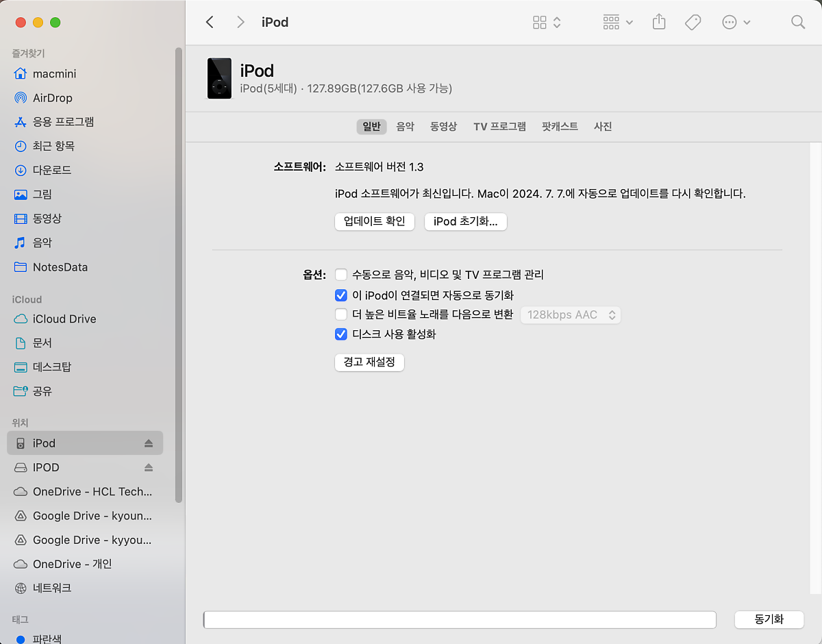This screenshot has width=822, height=644.
Task: Select the IPOD disk in sidebar
Action: tap(85, 467)
